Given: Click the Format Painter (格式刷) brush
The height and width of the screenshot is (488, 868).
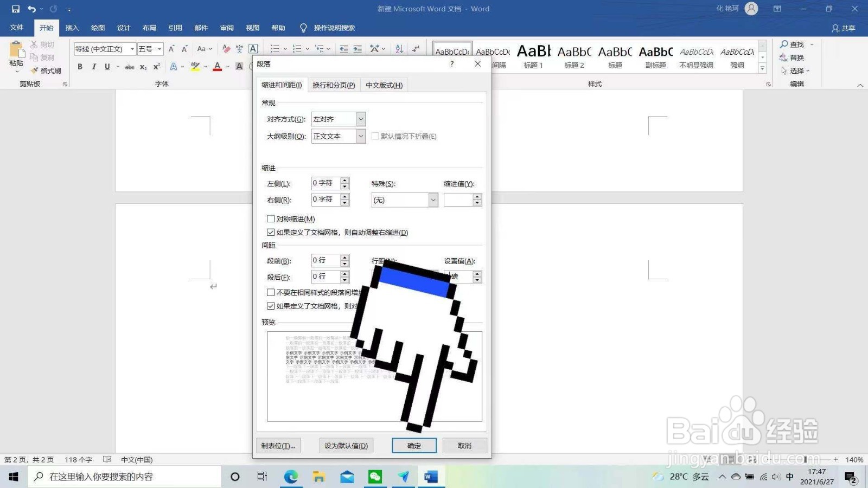Looking at the screenshot, I should [x=46, y=70].
